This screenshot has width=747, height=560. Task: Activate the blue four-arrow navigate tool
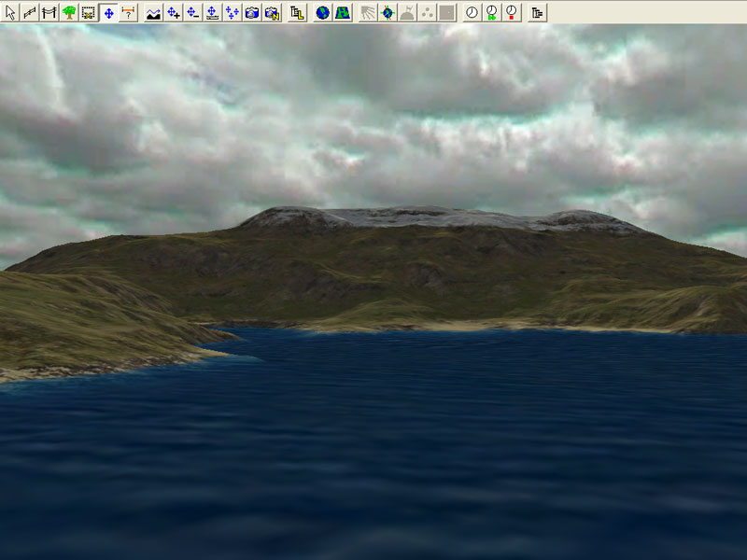(108, 12)
